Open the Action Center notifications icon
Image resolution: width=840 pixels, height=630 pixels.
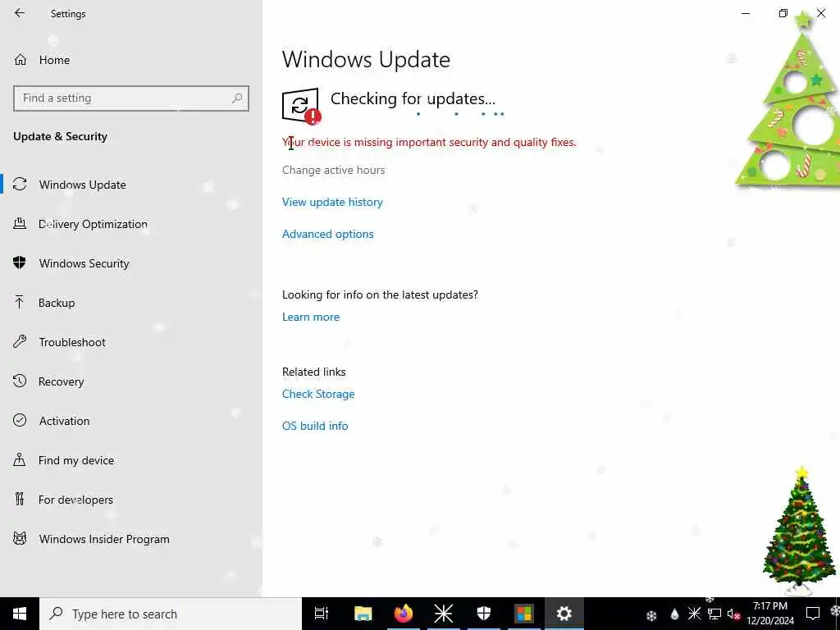coord(813,614)
